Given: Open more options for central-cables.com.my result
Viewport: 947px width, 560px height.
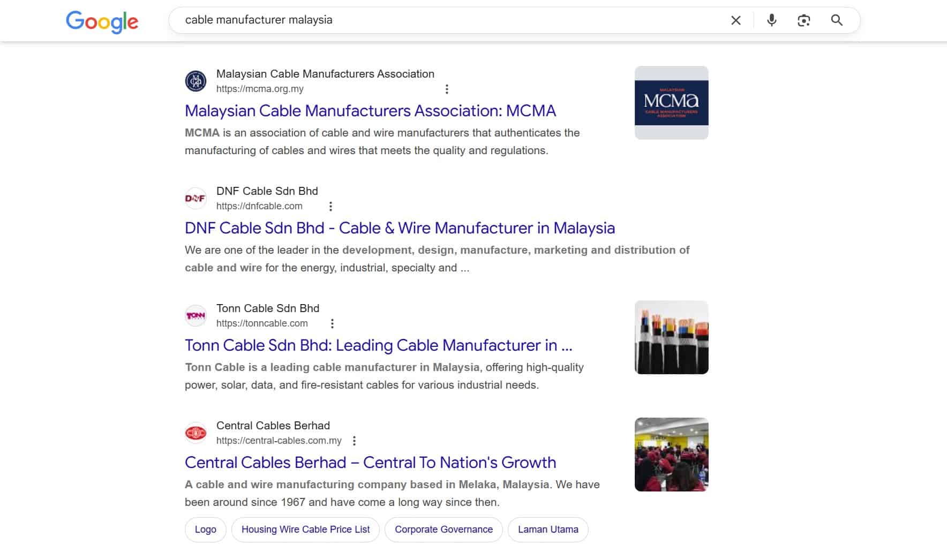Looking at the screenshot, I should pyautogui.click(x=354, y=441).
